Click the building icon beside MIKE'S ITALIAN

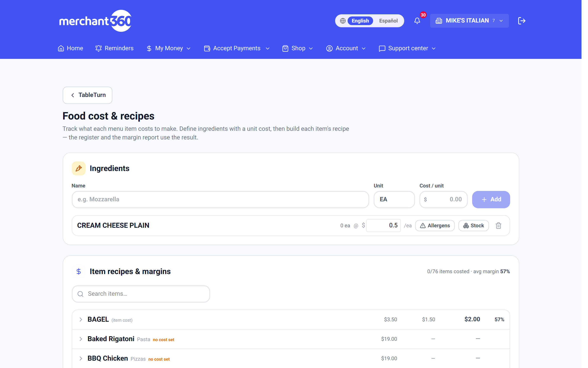tap(439, 21)
